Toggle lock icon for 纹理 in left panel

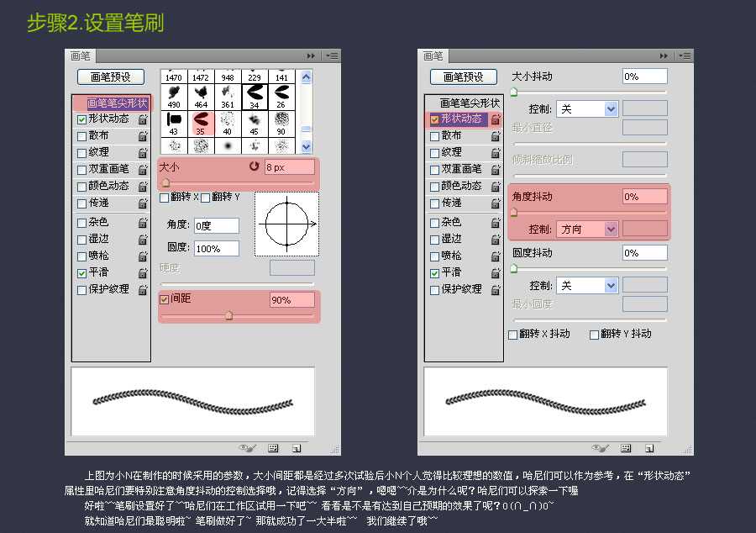(x=143, y=153)
